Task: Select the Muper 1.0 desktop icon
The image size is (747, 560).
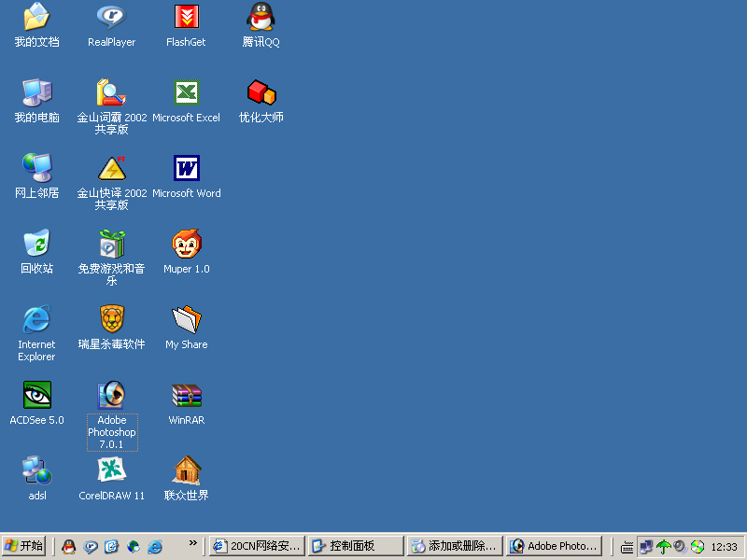Action: [186, 244]
